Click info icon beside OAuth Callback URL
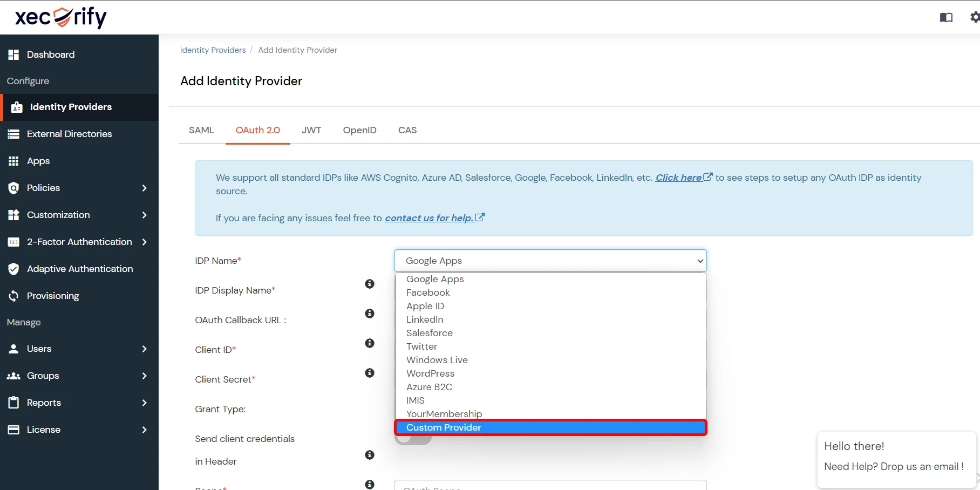This screenshot has height=490, width=980. pos(370,314)
